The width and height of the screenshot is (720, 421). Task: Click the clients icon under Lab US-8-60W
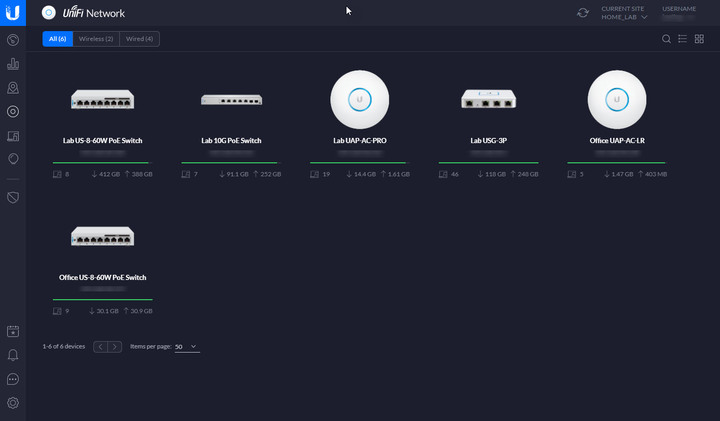tap(57, 174)
